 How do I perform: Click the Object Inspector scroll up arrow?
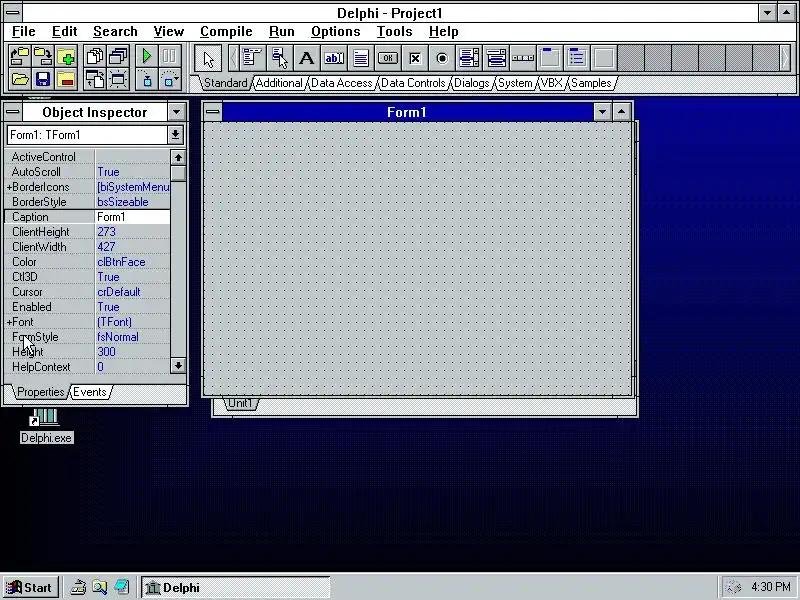click(178, 157)
